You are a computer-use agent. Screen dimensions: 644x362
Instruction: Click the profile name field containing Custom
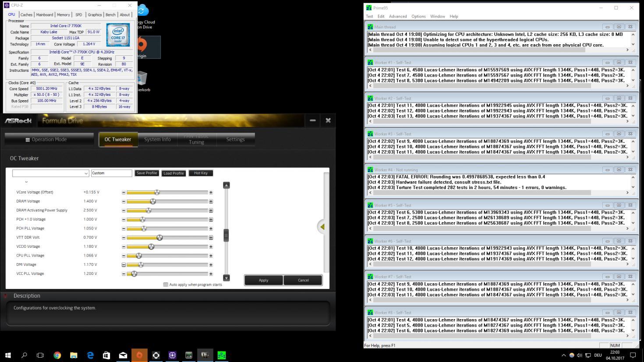click(111, 173)
